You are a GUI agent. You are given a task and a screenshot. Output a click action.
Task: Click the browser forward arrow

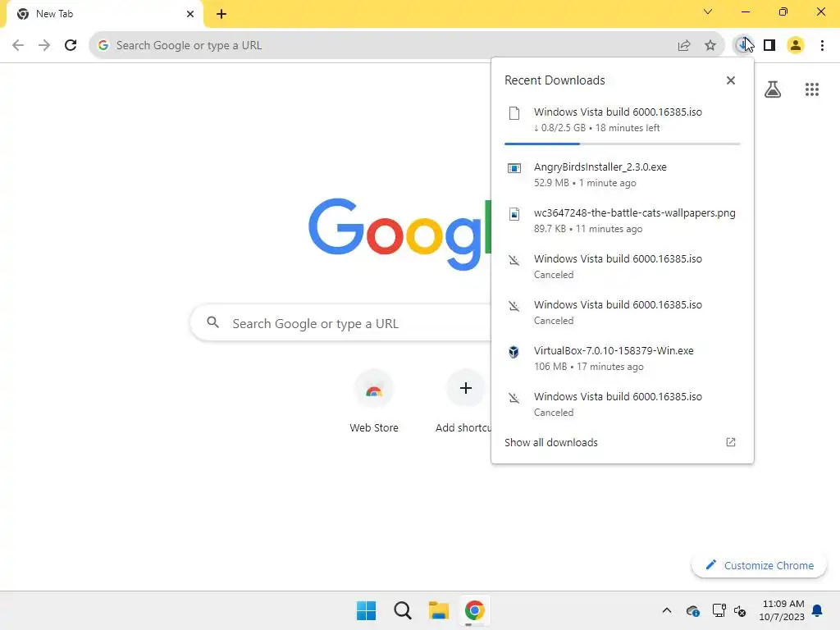tap(44, 46)
